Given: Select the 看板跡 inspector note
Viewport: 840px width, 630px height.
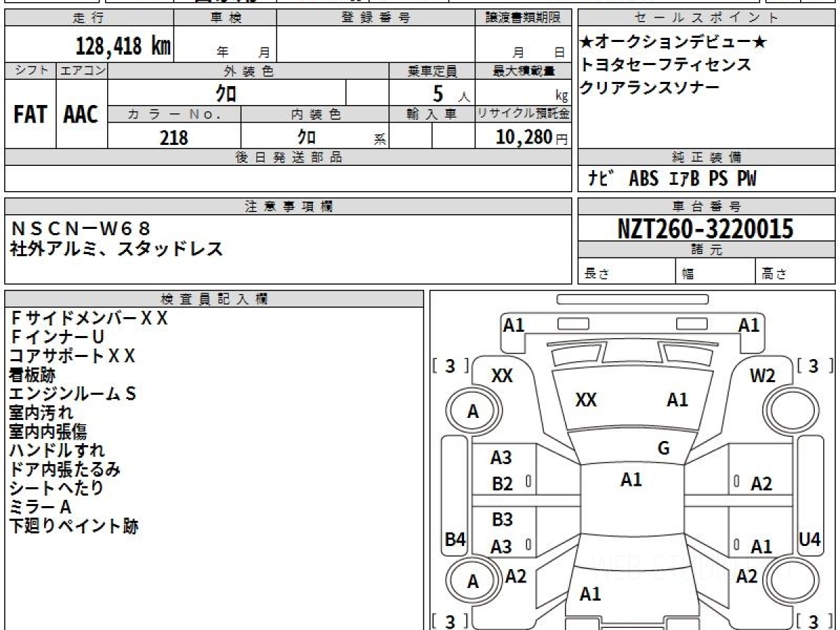Looking at the screenshot, I should pos(32,375).
